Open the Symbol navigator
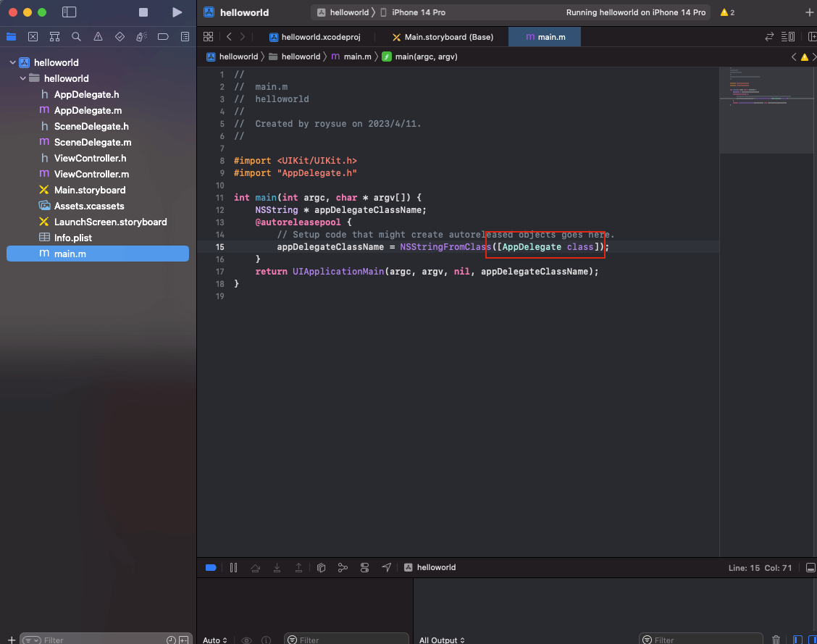Image resolution: width=817 pixels, height=644 pixels. point(55,36)
